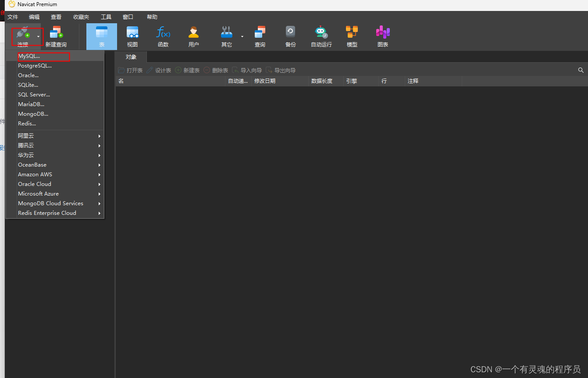
Task: Open the 收藏夹 favorites menu
Action: pyautogui.click(x=81, y=17)
